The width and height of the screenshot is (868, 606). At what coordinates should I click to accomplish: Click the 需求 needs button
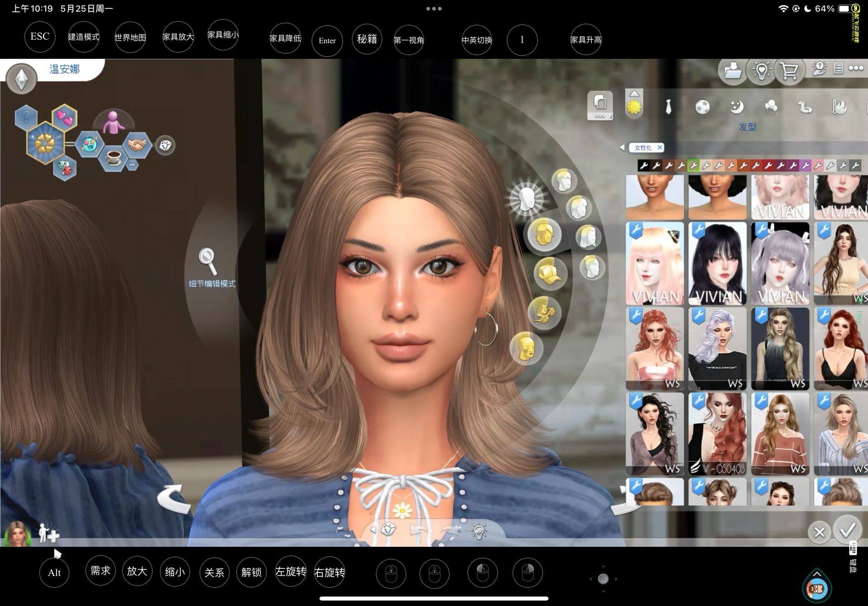(100, 571)
